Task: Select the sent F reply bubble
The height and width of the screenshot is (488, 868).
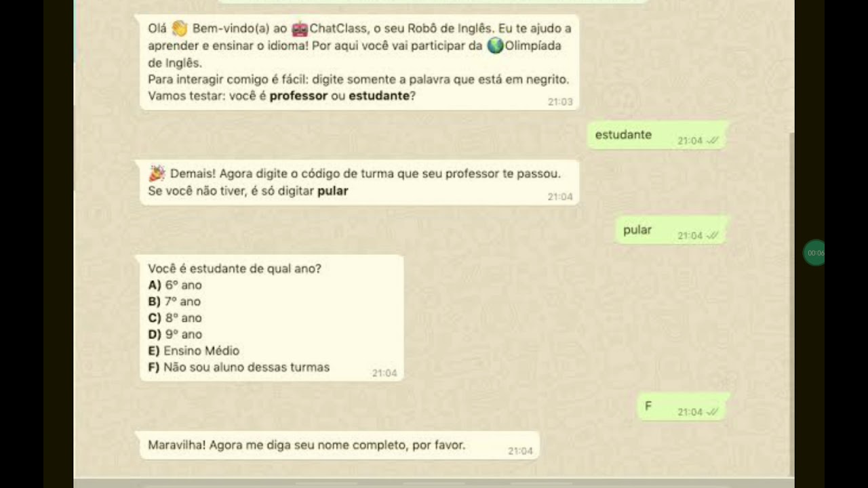Action: [x=684, y=407]
